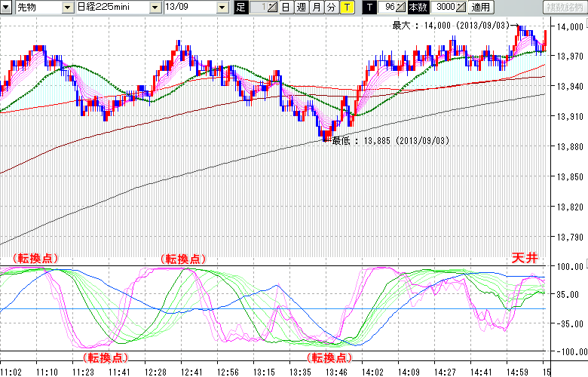Viewport: 588px width, 377px height.
Task: Click the 複数銘柄 multiple symbols button
Action: 565,8
